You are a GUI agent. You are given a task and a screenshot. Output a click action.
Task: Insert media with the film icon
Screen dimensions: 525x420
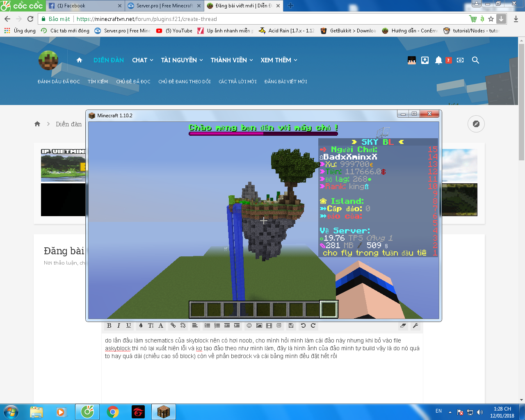[x=269, y=326]
